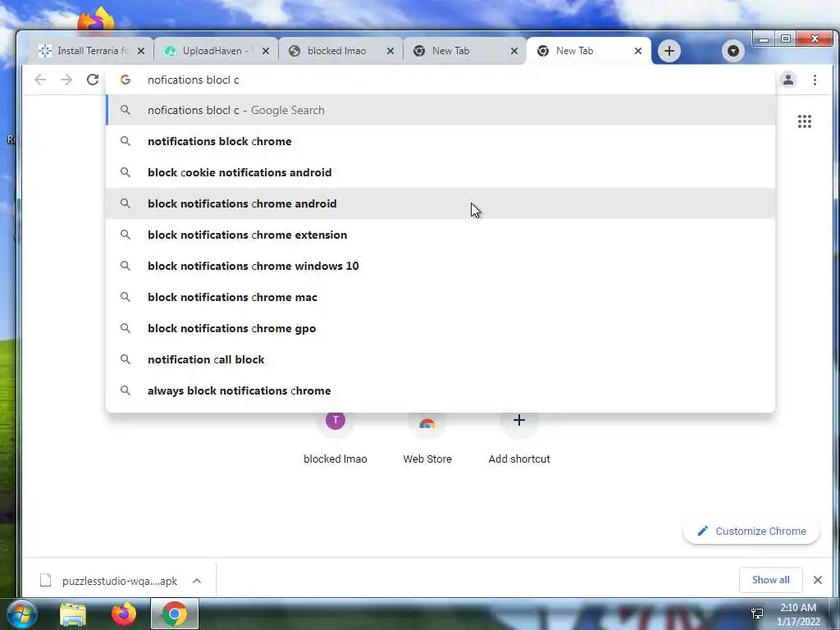The image size is (840, 630).
Task: Open Customize Chrome
Action: click(x=751, y=531)
